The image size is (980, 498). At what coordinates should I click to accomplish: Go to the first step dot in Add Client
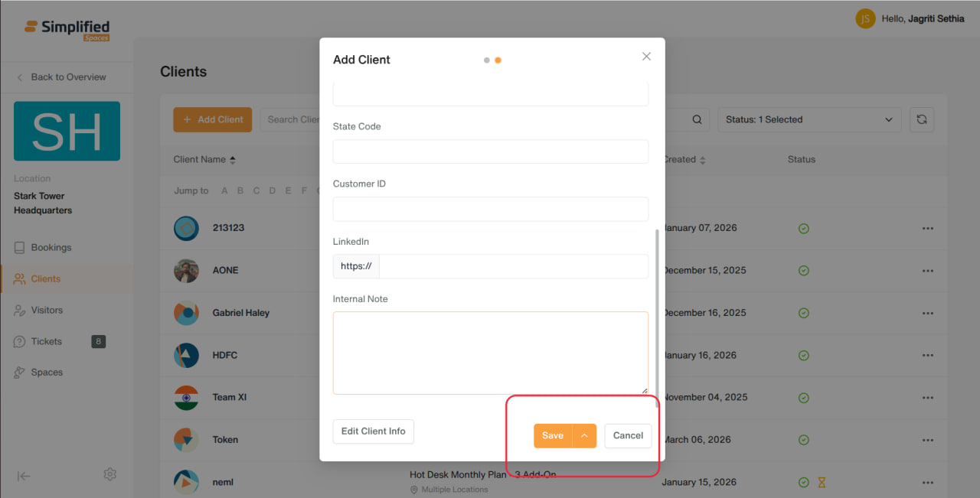487,60
